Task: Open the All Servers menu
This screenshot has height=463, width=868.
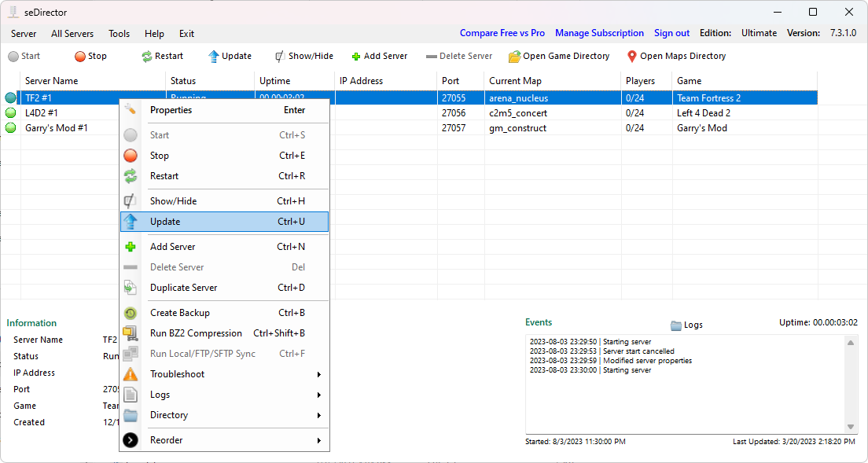Action: (x=72, y=34)
